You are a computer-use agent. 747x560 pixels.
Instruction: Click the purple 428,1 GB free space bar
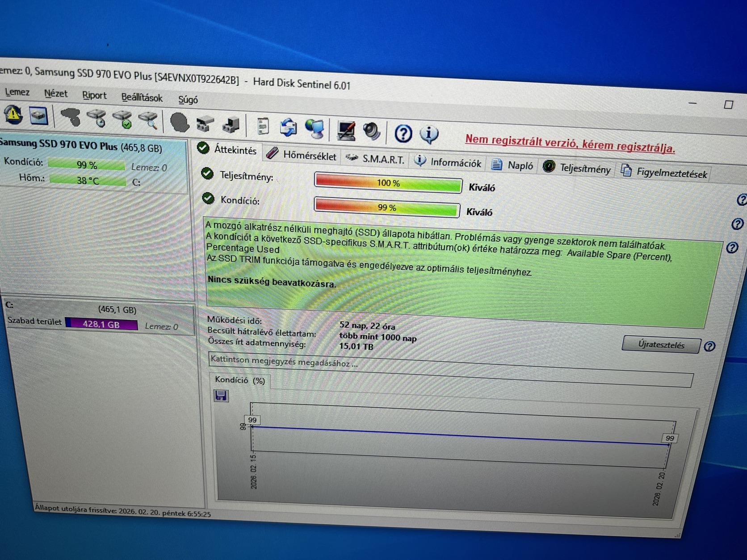click(101, 324)
